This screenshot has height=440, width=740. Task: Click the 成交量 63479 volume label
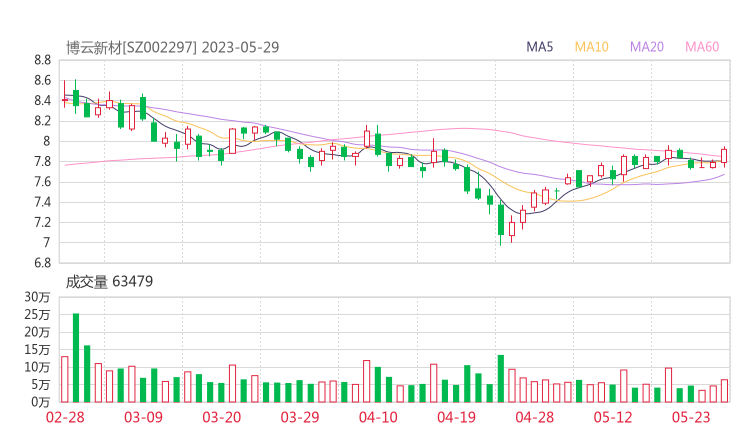pos(109,282)
